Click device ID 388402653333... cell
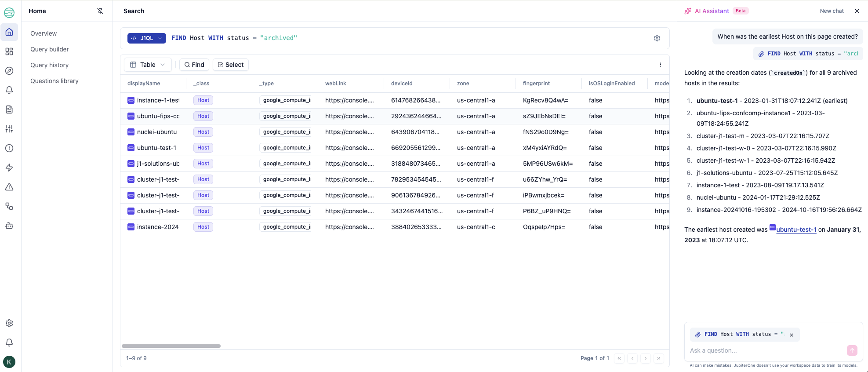This screenshot has width=868, height=372. [416, 227]
